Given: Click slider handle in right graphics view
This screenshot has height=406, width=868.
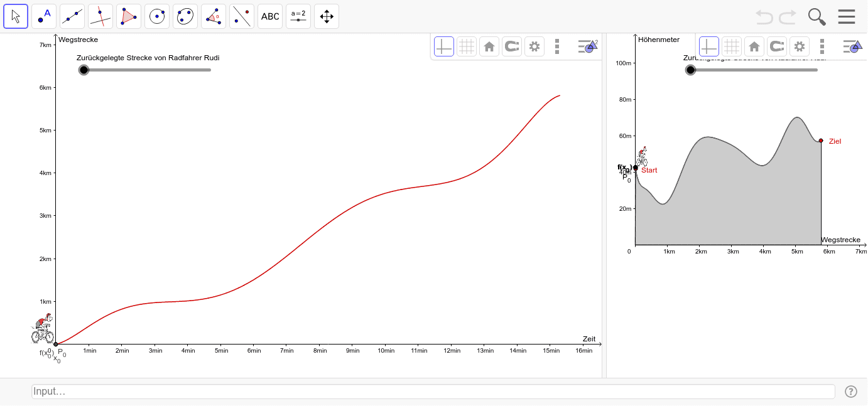Looking at the screenshot, I should click(x=691, y=70).
